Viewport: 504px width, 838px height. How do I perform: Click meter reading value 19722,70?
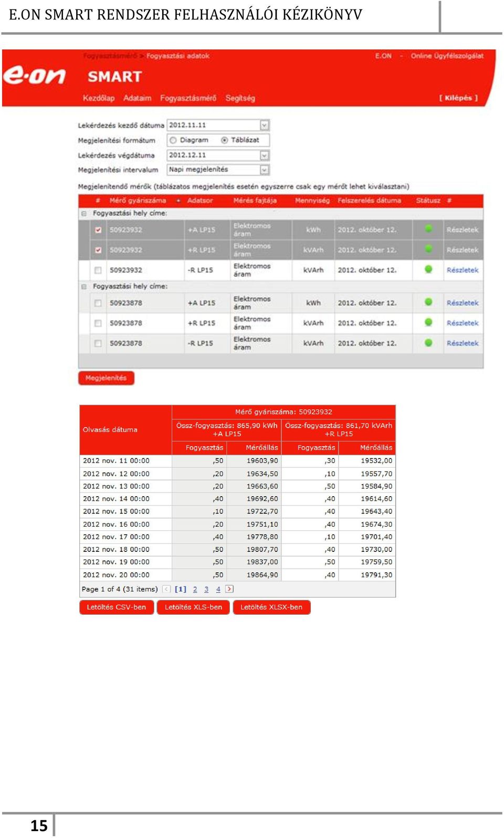click(x=262, y=511)
